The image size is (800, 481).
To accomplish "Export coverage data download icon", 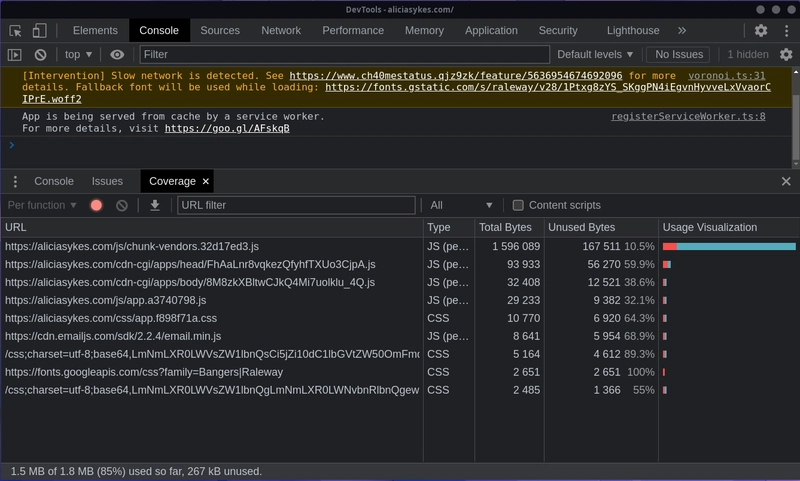I will point(155,205).
